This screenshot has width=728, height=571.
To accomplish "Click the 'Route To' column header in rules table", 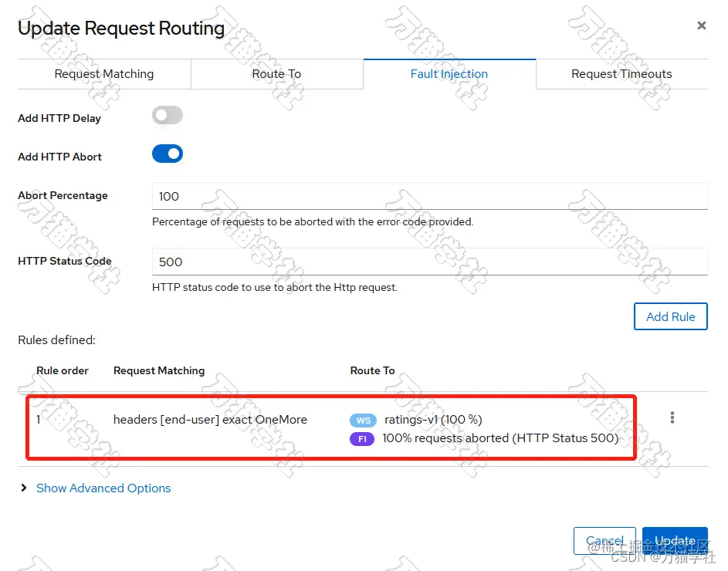I will click(x=372, y=371).
